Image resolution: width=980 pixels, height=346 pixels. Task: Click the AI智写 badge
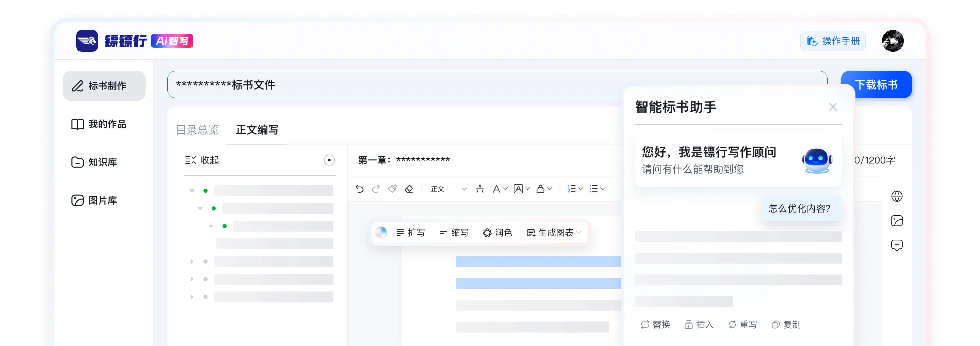[x=172, y=41]
